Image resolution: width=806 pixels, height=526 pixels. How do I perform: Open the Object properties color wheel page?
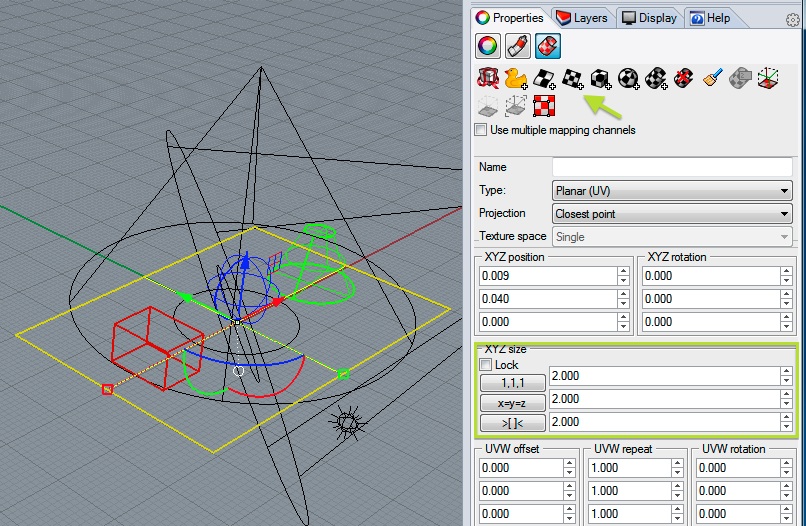click(x=489, y=45)
